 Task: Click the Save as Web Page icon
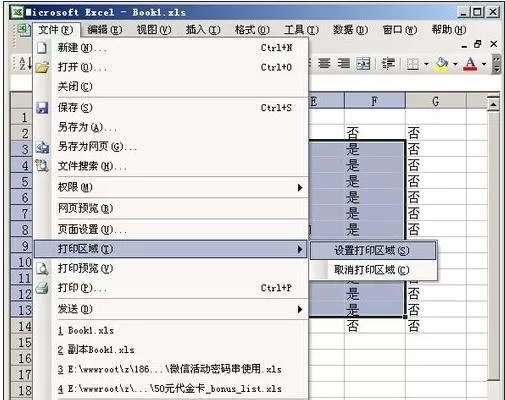click(x=42, y=147)
